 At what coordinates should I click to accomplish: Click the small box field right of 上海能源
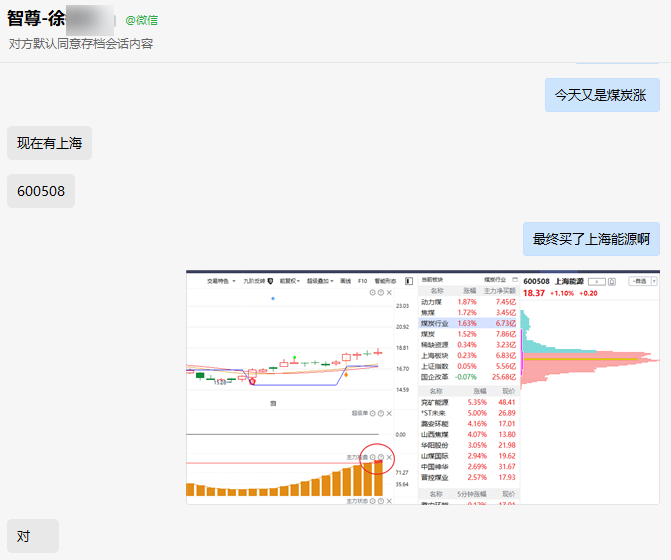[597, 281]
